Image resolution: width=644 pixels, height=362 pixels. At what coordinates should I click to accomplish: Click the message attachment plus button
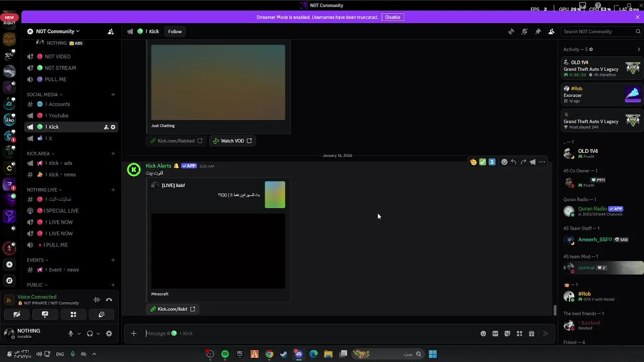pos(134,333)
